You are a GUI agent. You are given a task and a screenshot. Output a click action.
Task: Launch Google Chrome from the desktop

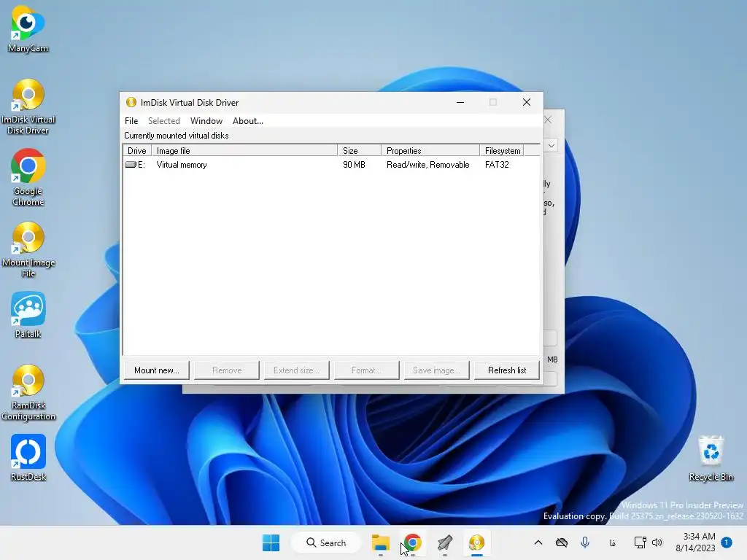(x=28, y=177)
